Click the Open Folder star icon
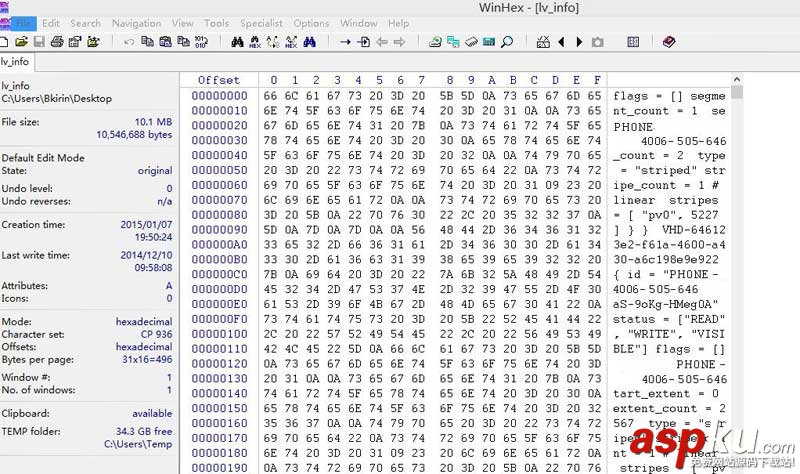Image resolution: width=800 pixels, height=474 pixels. click(93, 42)
